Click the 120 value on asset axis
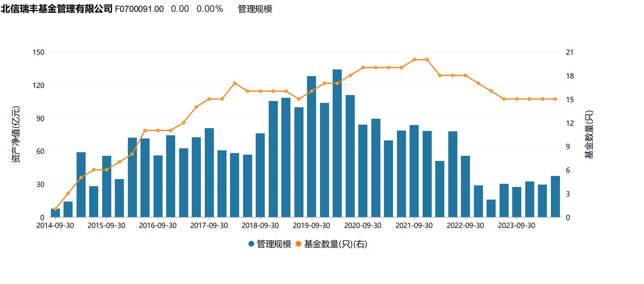 (39, 85)
